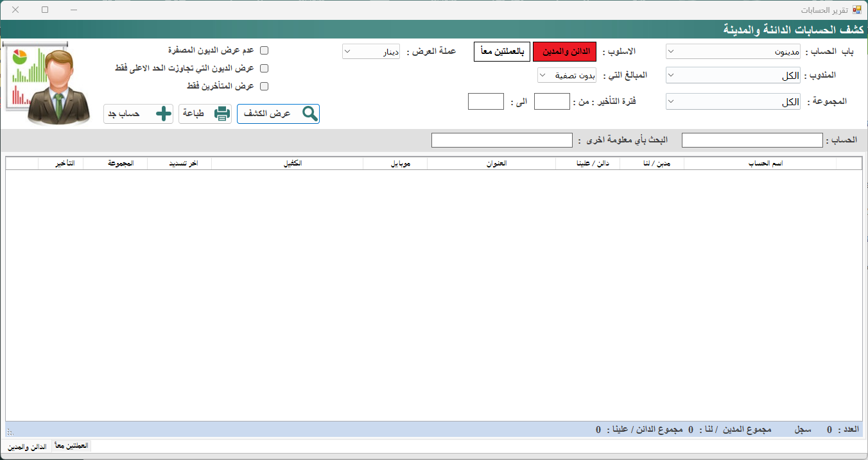Expand المبالغ التي dropdown بدون تصفية

(x=568, y=76)
